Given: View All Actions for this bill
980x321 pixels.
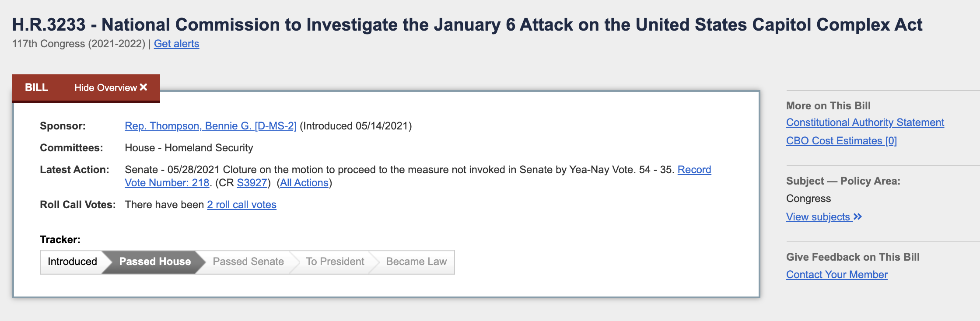Looking at the screenshot, I should [304, 183].
